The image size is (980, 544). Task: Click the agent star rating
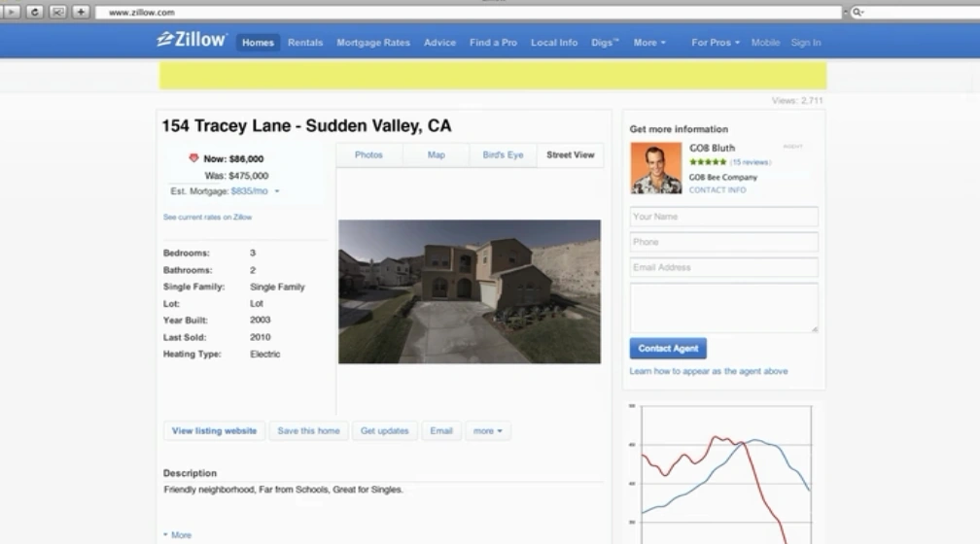point(708,162)
